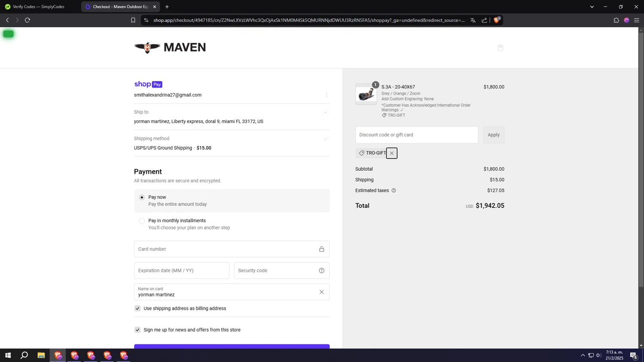Open the account options three-dot menu
Screen dimensions: 644x362
(x=327, y=95)
